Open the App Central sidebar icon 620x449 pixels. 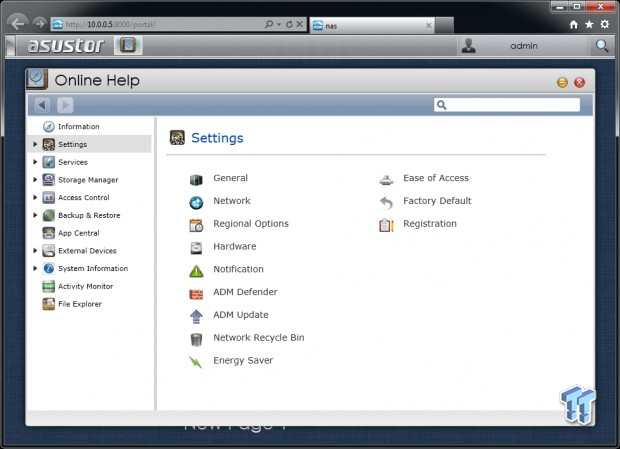[49, 233]
